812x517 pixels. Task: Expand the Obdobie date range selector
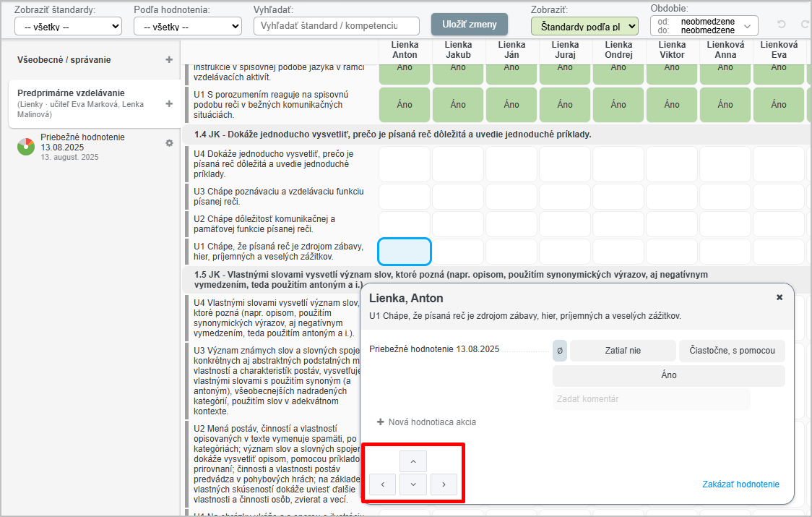(704, 26)
